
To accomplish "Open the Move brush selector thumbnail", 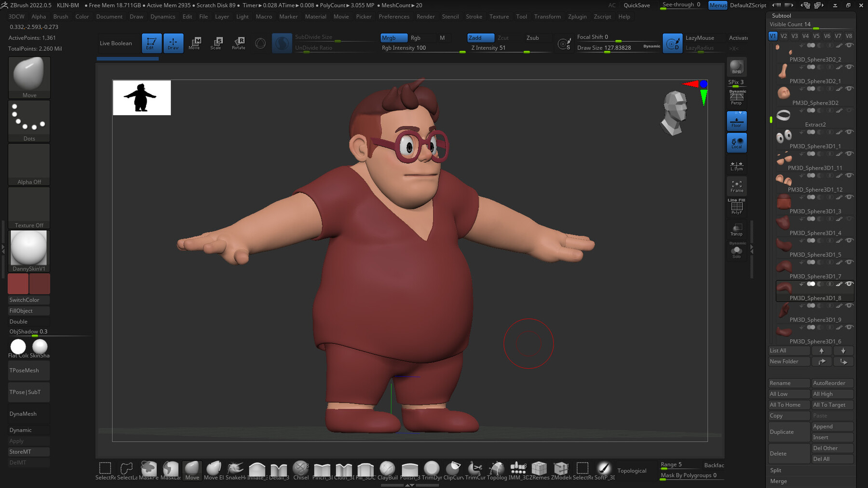I will click(x=29, y=78).
